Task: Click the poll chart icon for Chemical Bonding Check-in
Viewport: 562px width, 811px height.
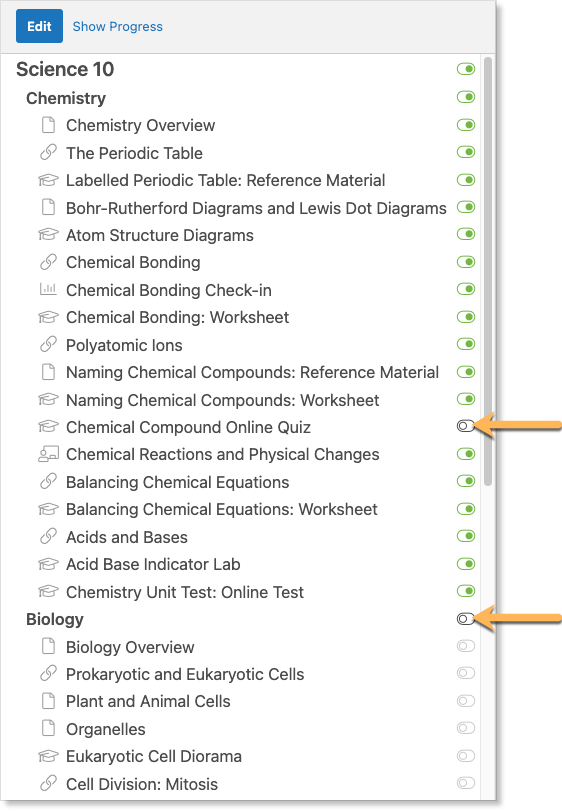Action: tap(48, 290)
